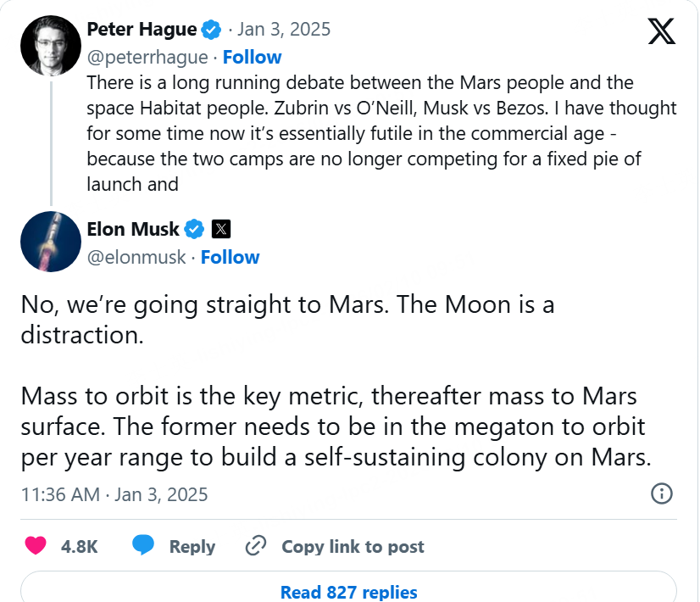
Task: Click the Elon Musk display name
Action: click(133, 229)
